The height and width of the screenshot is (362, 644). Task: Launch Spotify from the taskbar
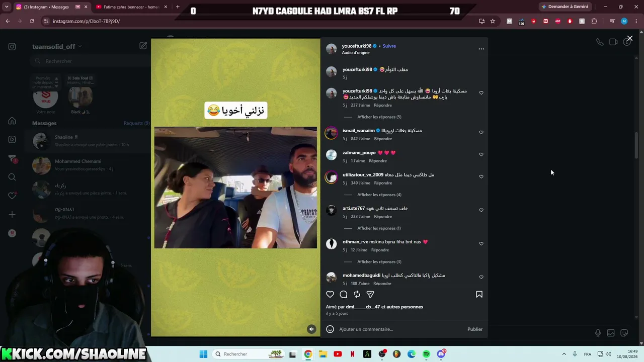[x=426, y=354]
